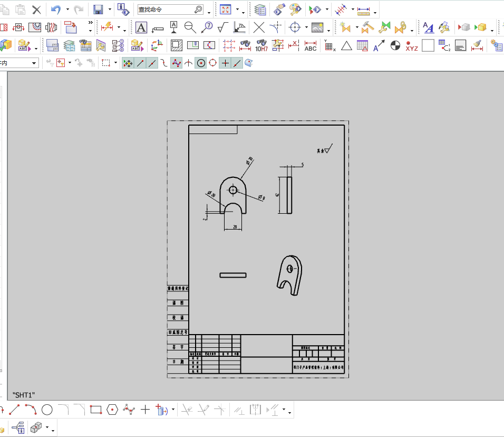The height and width of the screenshot is (437, 504).
Task: Click the XYZ coordinate note icon
Action: tap(411, 46)
